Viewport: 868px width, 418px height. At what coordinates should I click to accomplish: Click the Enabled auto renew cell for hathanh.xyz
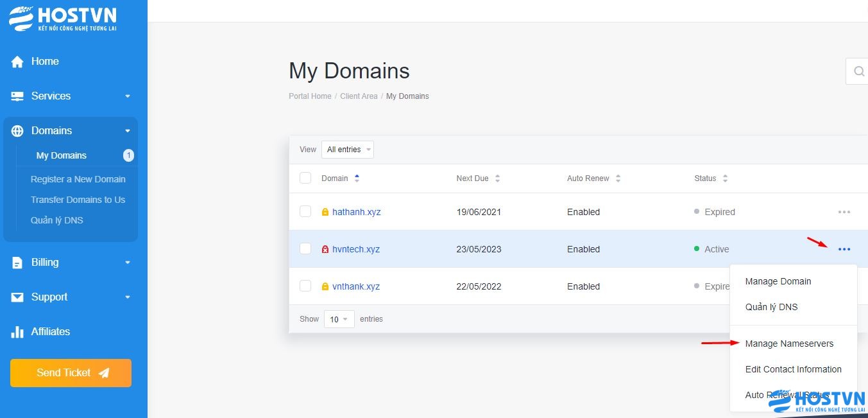[x=584, y=212]
